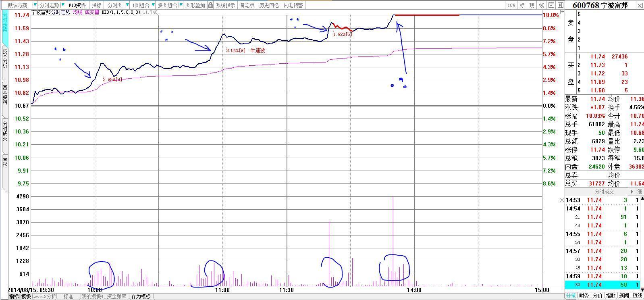Expand the arrow beside the 分时成交 header
The image size is (644, 300).
coord(632,192)
